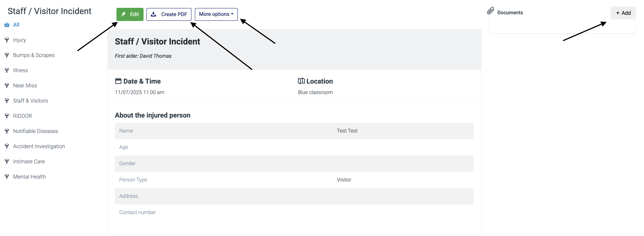This screenshot has height=236, width=644.
Task: Click the filter icon beside Injury
Action: click(x=7, y=40)
